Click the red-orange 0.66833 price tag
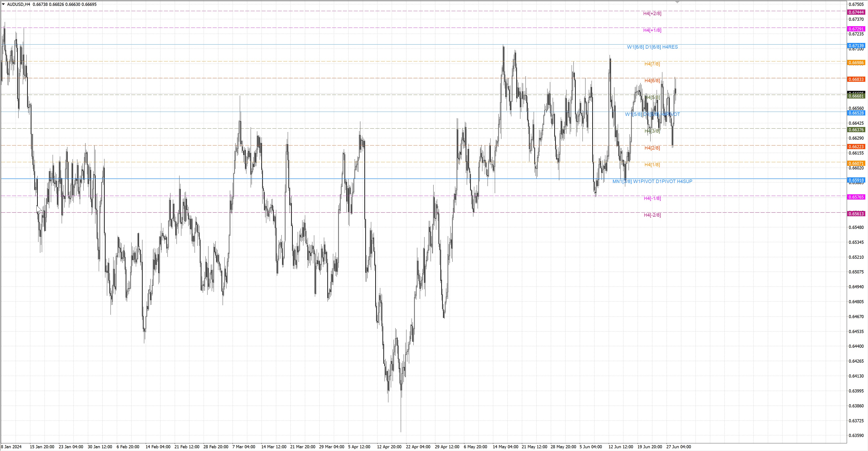 point(856,80)
